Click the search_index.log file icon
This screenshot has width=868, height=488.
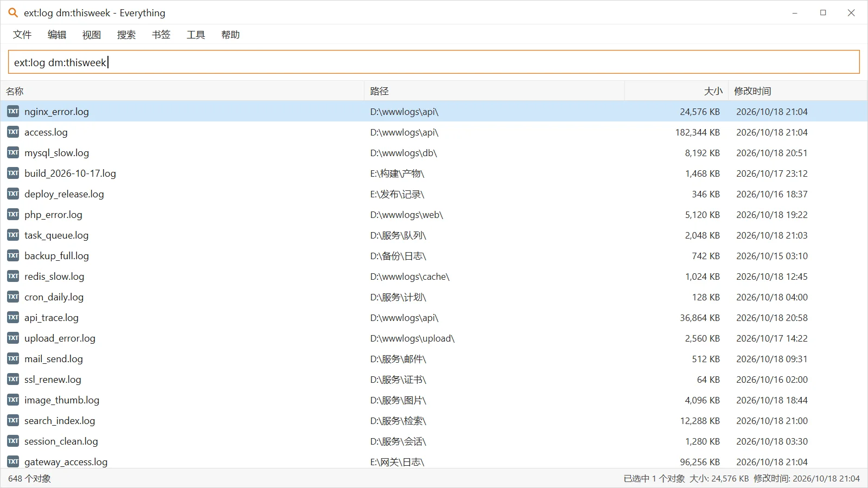(13, 420)
